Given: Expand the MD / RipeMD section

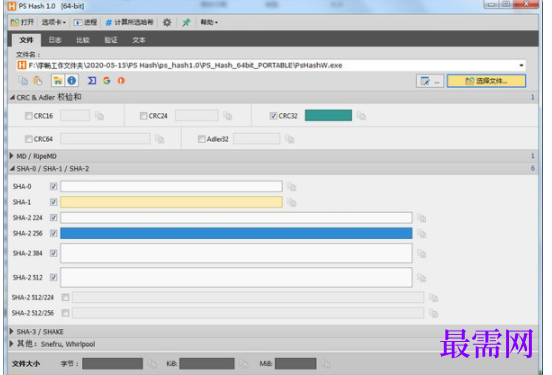Looking at the screenshot, I should click(12, 156).
